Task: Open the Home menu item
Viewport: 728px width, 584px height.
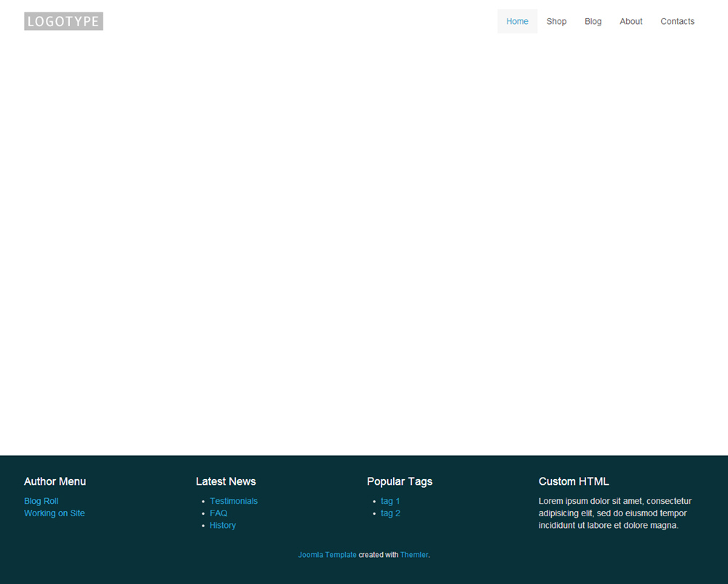Action: 517,21
